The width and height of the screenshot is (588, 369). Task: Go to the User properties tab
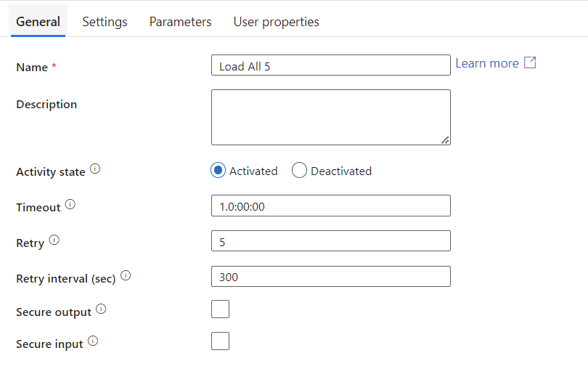coord(277,22)
